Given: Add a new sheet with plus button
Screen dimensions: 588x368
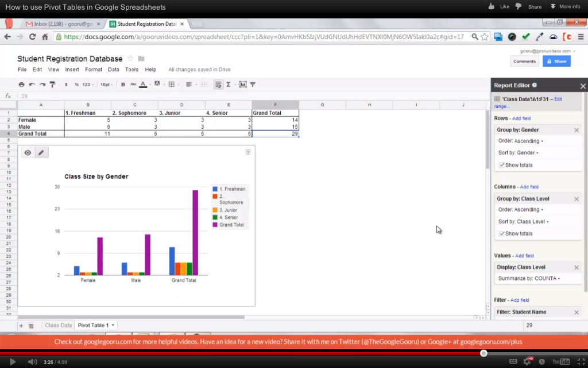Looking at the screenshot, I should 21,325.
